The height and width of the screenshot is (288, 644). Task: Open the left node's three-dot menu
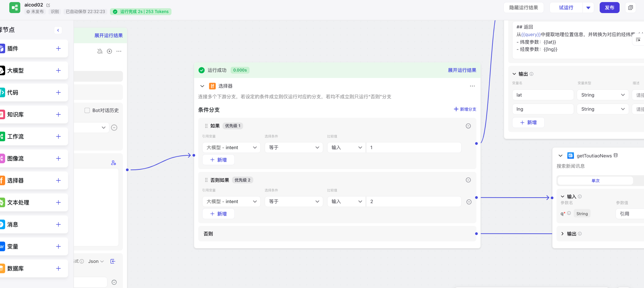pyautogui.click(x=119, y=51)
